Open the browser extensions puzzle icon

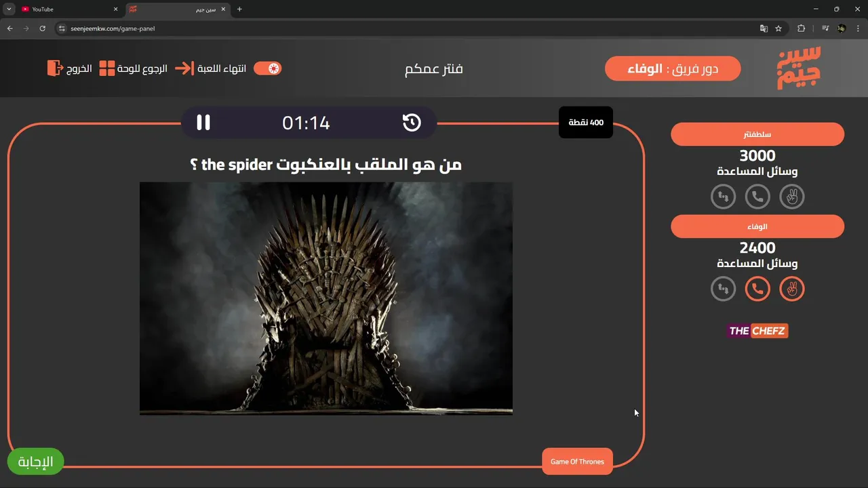coord(802,28)
